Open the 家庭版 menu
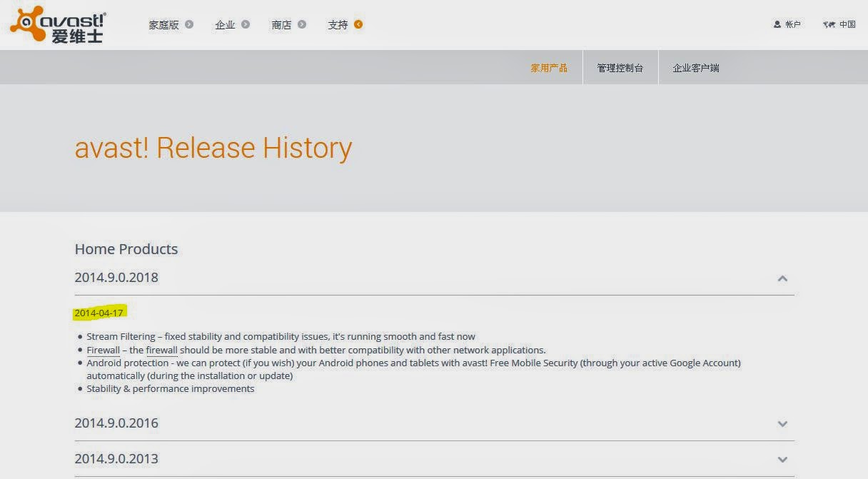This screenshot has width=868, height=479. click(163, 24)
